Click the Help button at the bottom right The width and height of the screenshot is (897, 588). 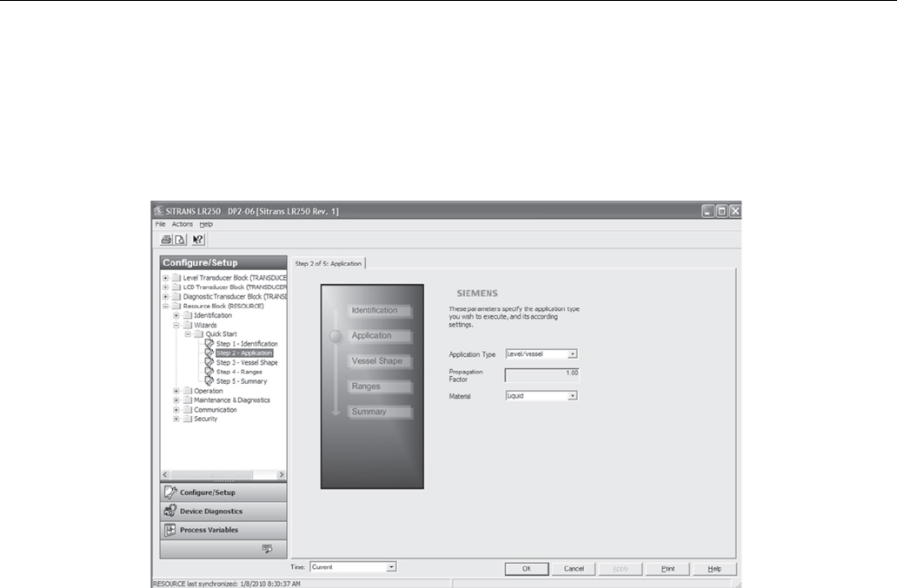coord(714,569)
